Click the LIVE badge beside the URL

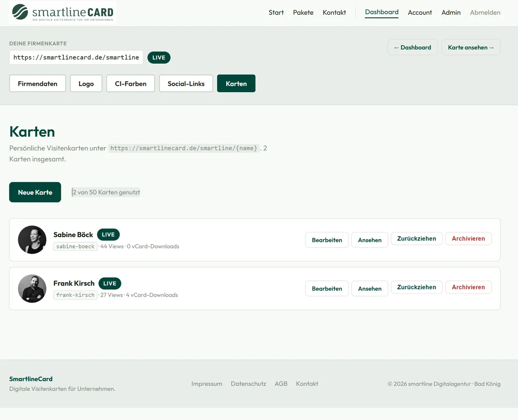(159, 57)
